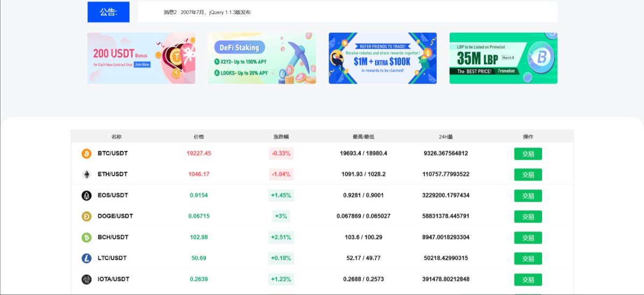Click the +2.51% change badge
The image size is (644, 295).
(x=281, y=237)
